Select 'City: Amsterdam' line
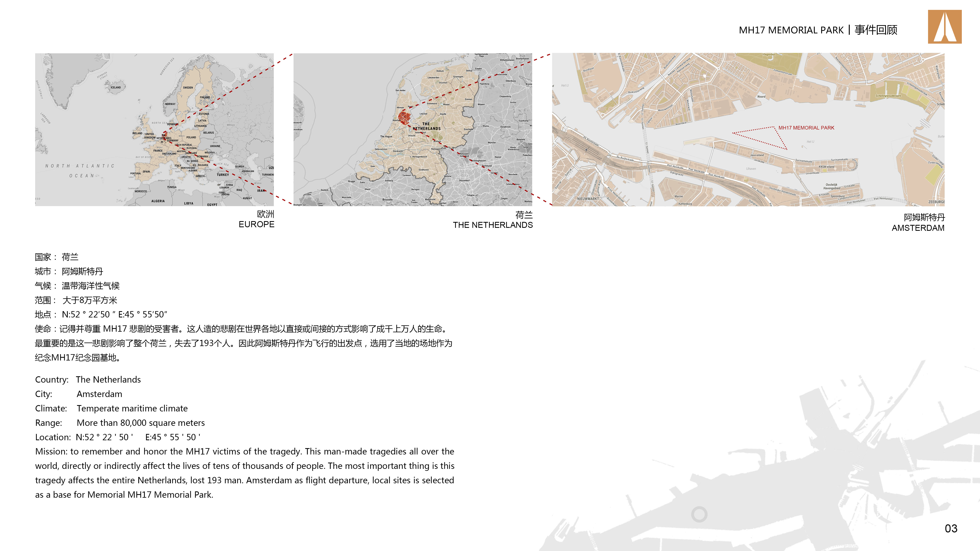 [x=79, y=394]
